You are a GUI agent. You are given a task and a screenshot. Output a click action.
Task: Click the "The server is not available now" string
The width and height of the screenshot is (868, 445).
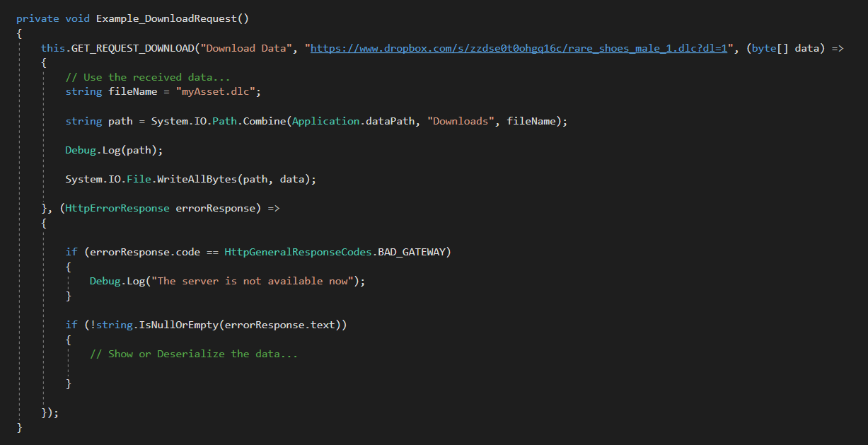(x=253, y=281)
